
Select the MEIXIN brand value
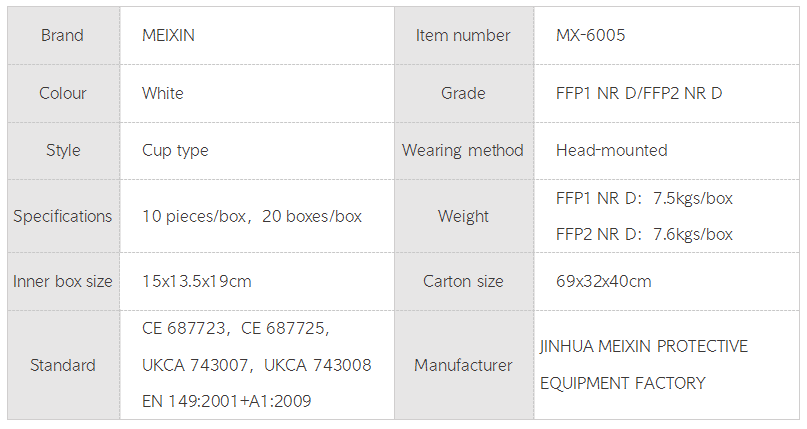coord(169,36)
